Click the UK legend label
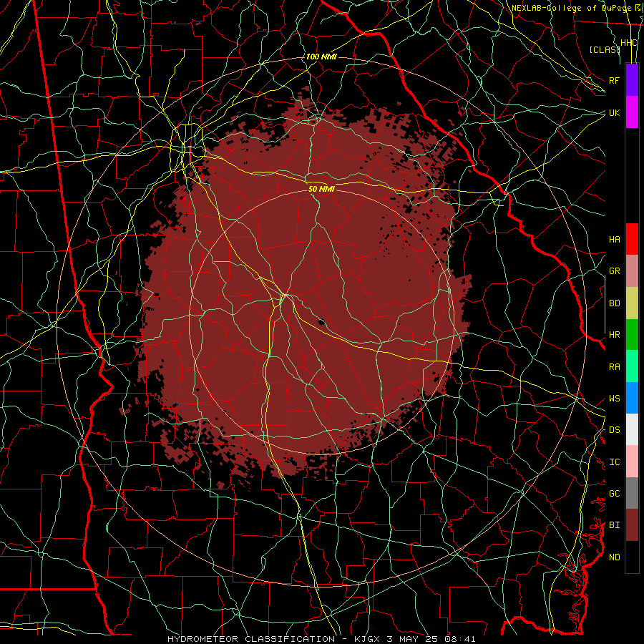The height and width of the screenshot is (644, 644). click(x=615, y=112)
